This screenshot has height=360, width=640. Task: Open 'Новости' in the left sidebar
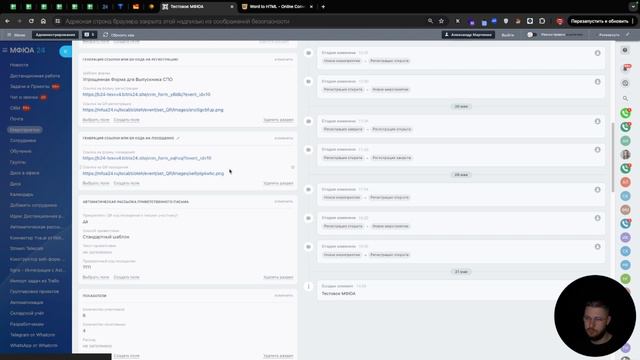click(19, 65)
